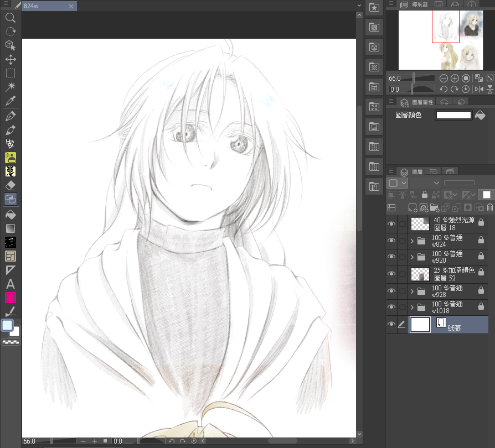Hide the w824 folder layer
This screenshot has width=495, height=448.
391,240
